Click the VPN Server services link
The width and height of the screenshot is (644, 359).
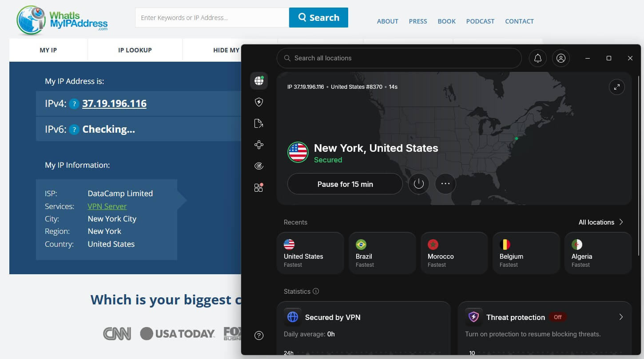pos(107,206)
